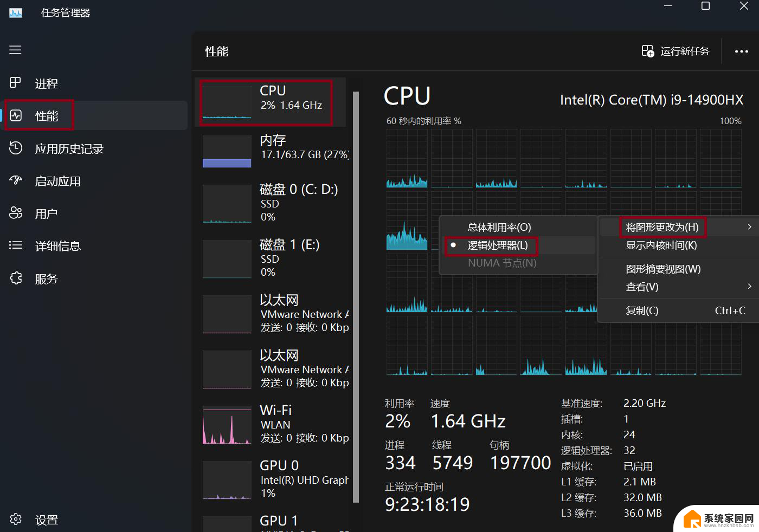Viewport: 759px width, 532px height.
Task: Close the Task Manager window
Action: pyautogui.click(x=744, y=6)
